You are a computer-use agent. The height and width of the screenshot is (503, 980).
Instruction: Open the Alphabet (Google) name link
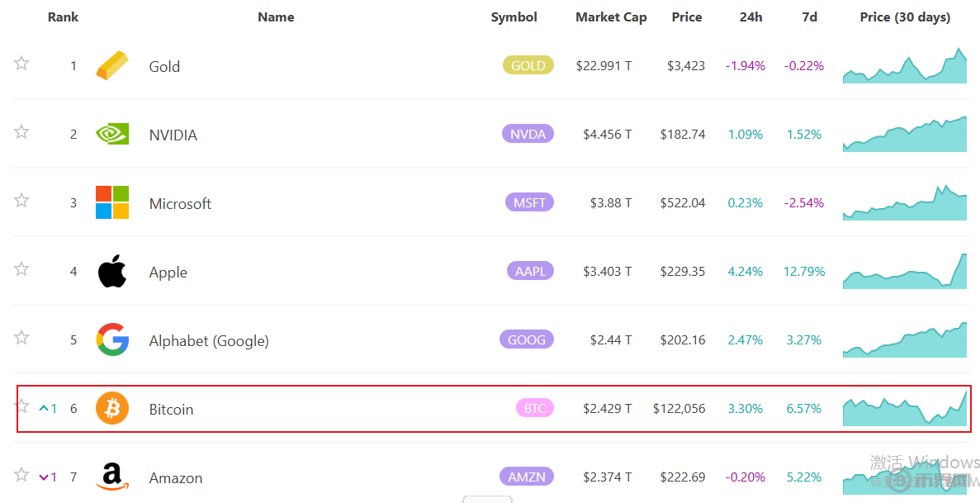coord(209,340)
